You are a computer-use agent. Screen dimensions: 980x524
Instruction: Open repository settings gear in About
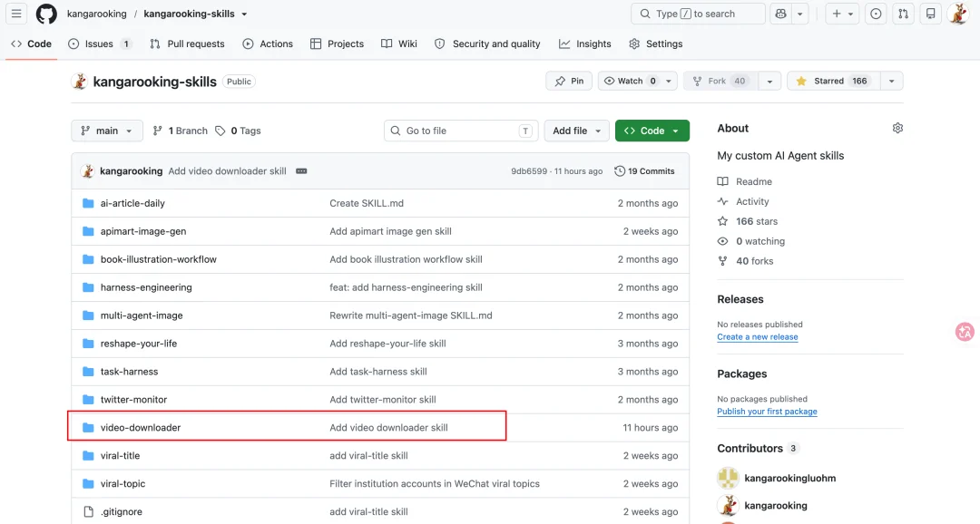pyautogui.click(x=897, y=128)
